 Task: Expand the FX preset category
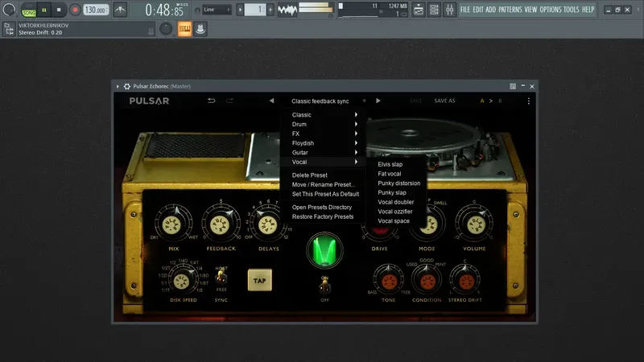pos(323,134)
